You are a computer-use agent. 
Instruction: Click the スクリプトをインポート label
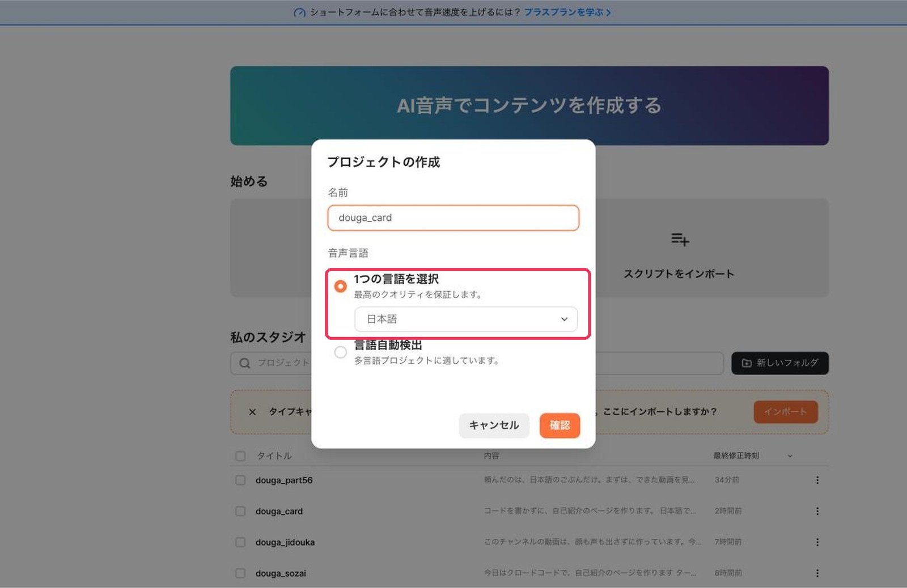click(679, 274)
